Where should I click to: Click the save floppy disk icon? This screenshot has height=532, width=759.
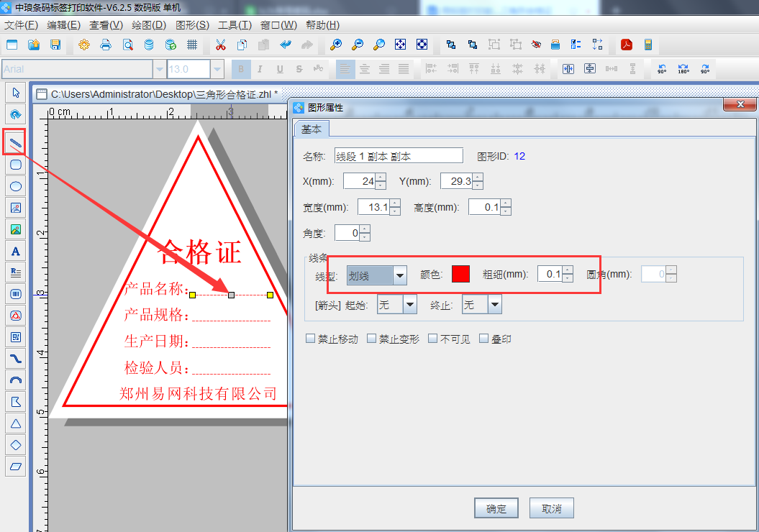[x=55, y=45]
